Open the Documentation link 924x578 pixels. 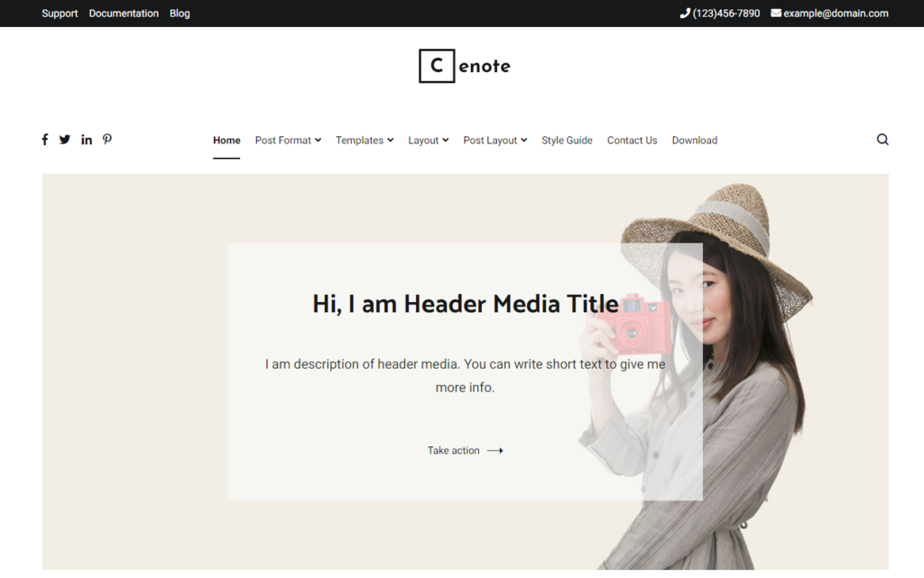pyautogui.click(x=124, y=14)
